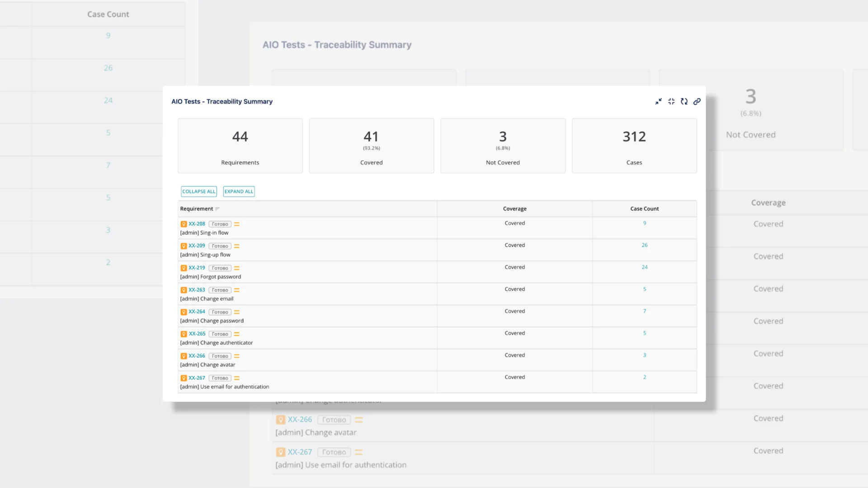Open requirement link XX-265
The image size is (868, 488).
[197, 334]
